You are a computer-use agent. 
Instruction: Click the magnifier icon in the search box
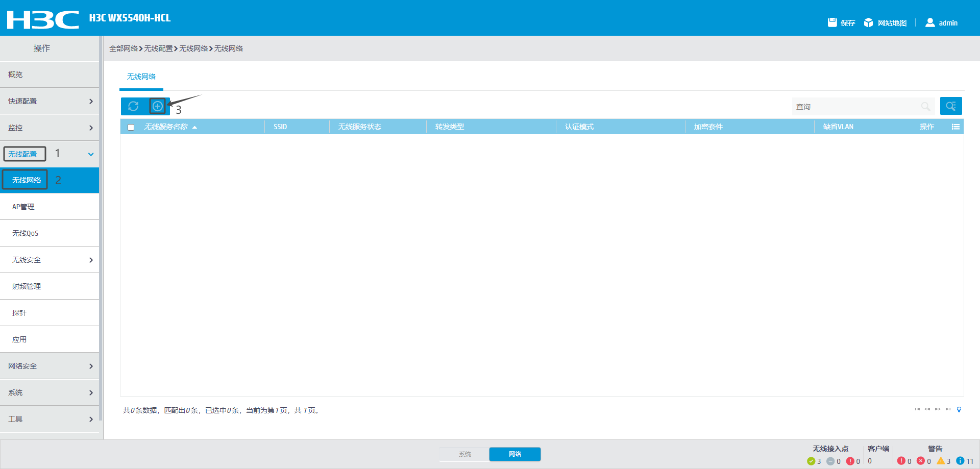click(x=925, y=107)
